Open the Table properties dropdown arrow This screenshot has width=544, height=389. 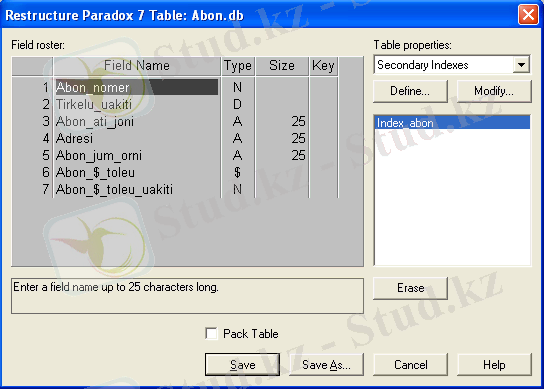(521, 65)
